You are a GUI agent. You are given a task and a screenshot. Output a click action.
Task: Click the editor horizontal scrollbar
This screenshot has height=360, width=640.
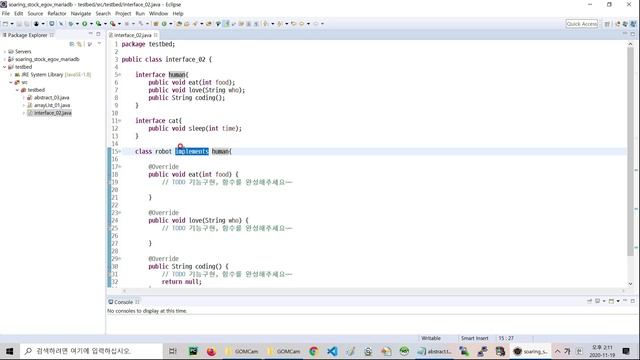pyautogui.click(x=373, y=291)
